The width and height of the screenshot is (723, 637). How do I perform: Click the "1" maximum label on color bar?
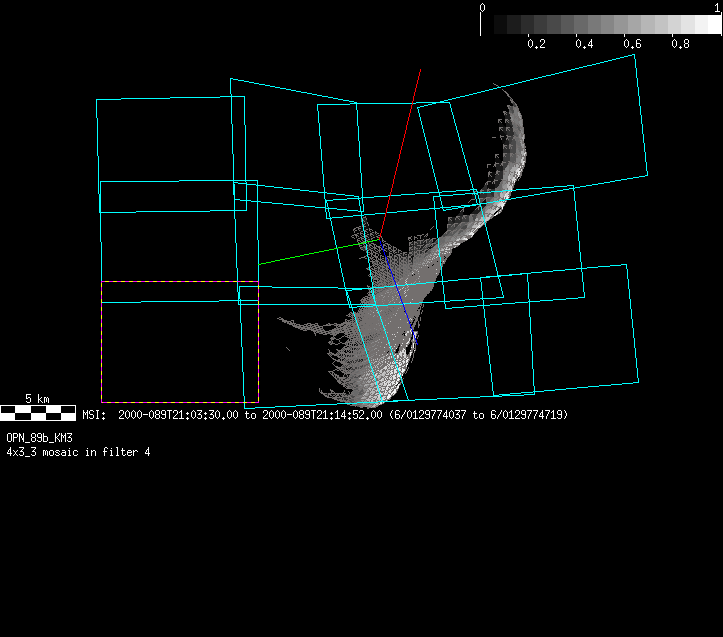pyautogui.click(x=717, y=7)
